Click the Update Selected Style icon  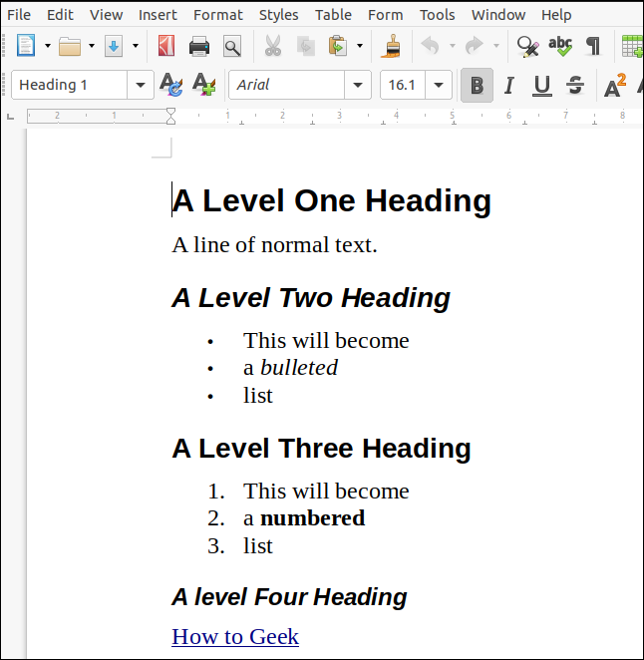tap(170, 86)
